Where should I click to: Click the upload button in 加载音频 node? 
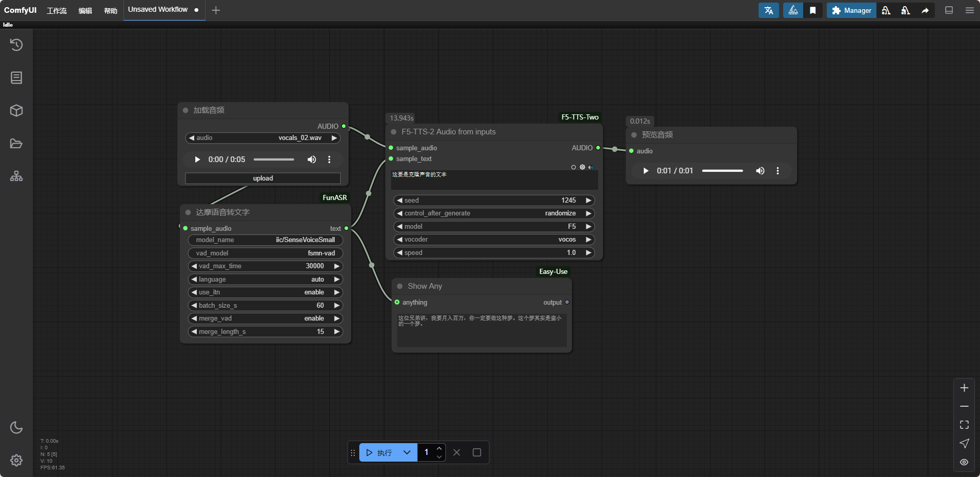pyautogui.click(x=263, y=178)
